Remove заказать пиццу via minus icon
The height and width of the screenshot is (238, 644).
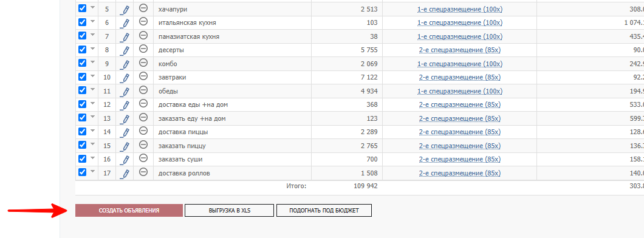[x=143, y=144]
